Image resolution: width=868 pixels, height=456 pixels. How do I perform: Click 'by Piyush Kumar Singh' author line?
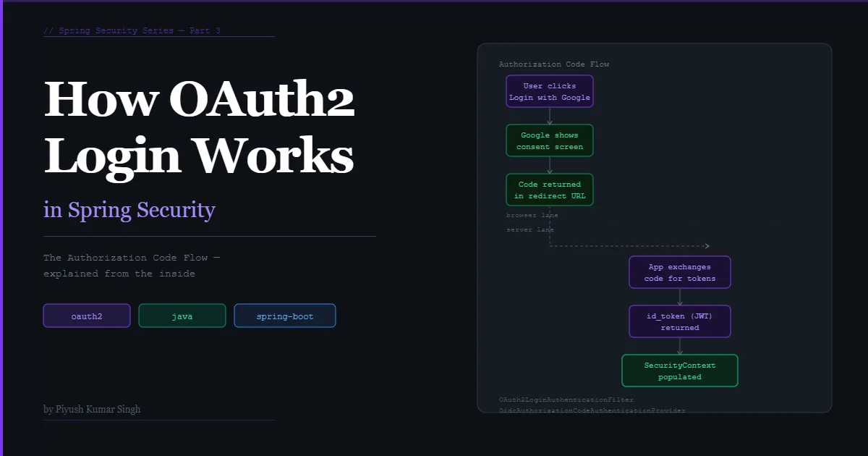[92, 409]
